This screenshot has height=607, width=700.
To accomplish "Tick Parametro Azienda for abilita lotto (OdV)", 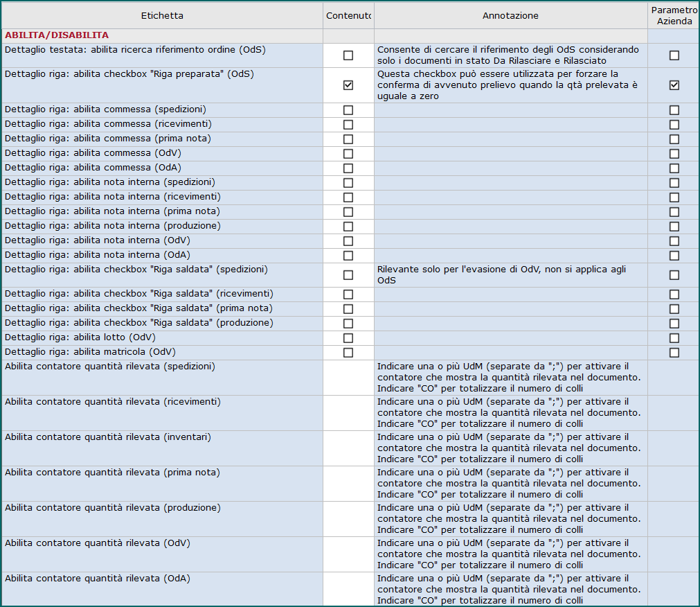I will [674, 338].
